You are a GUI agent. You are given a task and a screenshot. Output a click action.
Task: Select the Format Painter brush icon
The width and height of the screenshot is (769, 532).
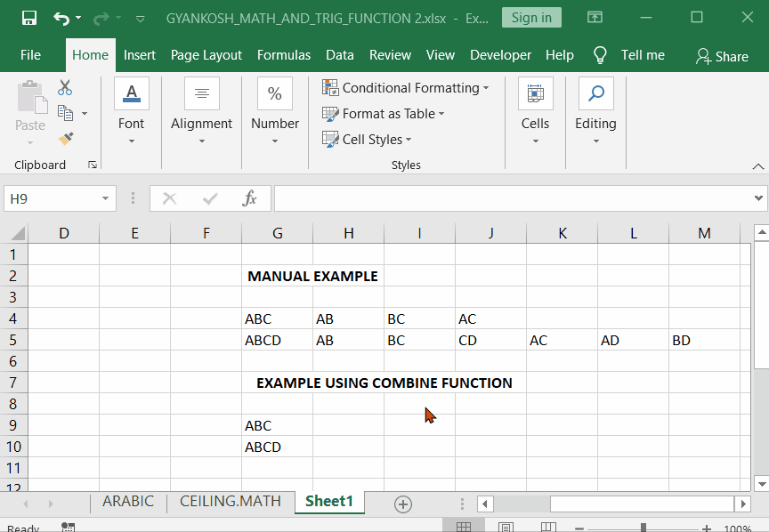tap(66, 138)
